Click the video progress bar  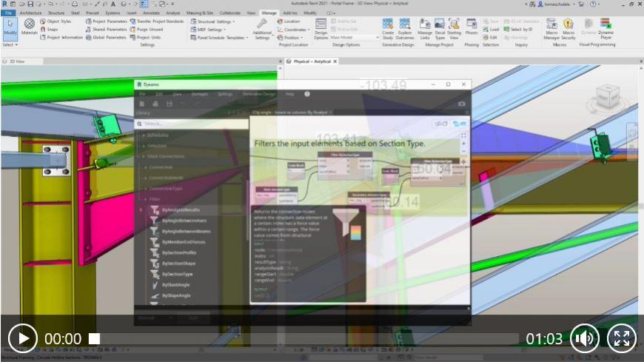point(304,338)
